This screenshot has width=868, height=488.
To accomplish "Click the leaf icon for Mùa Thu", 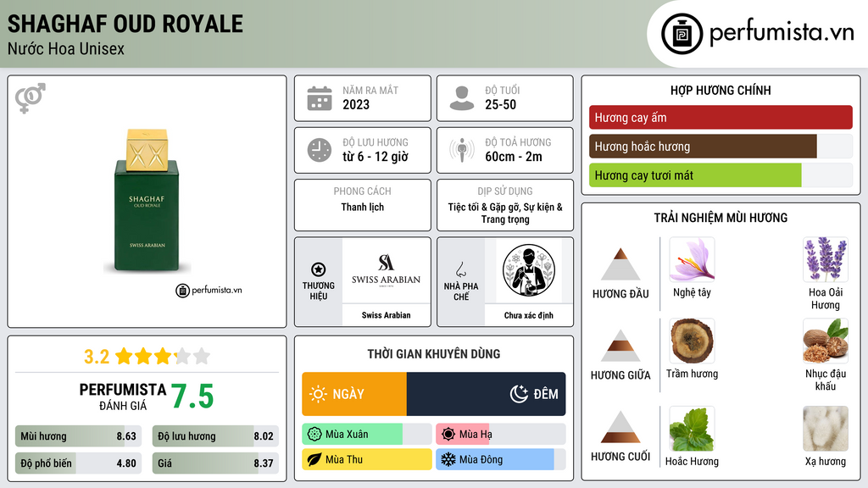I will (x=314, y=459).
